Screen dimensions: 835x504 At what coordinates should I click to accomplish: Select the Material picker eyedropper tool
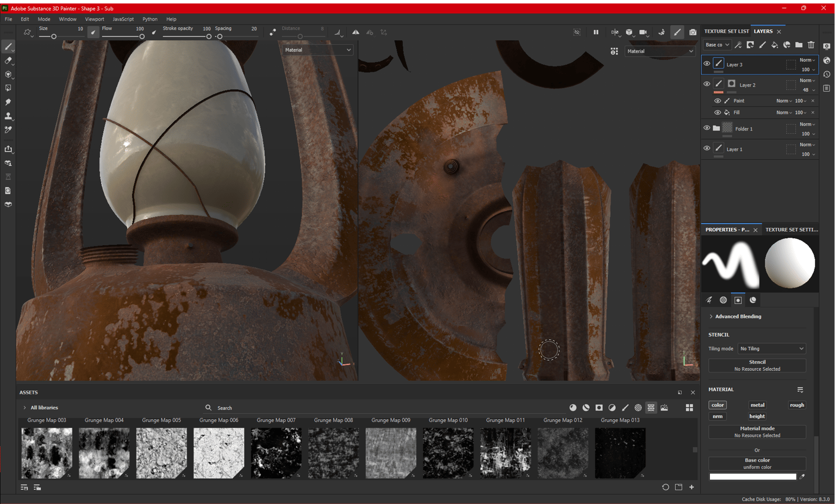[x=8, y=129]
